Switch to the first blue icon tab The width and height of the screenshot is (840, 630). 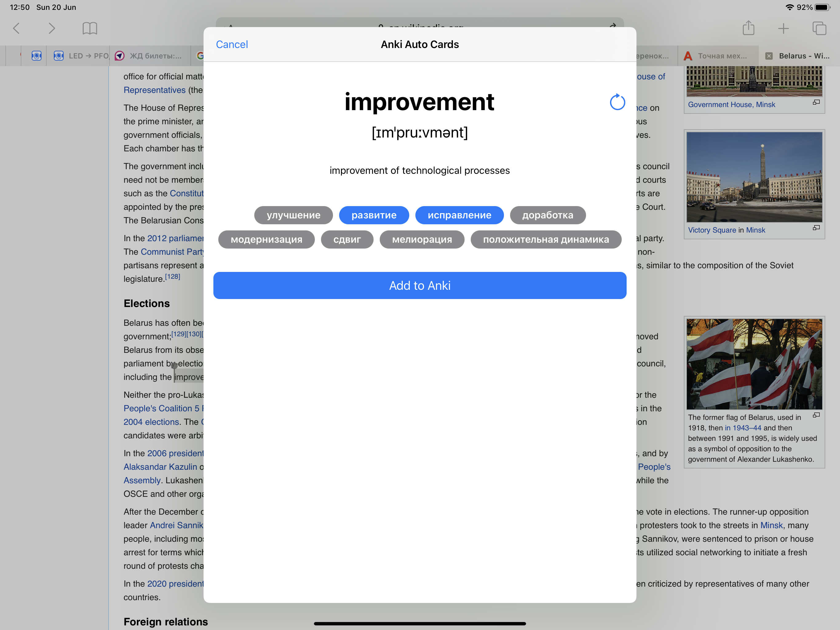37,56
